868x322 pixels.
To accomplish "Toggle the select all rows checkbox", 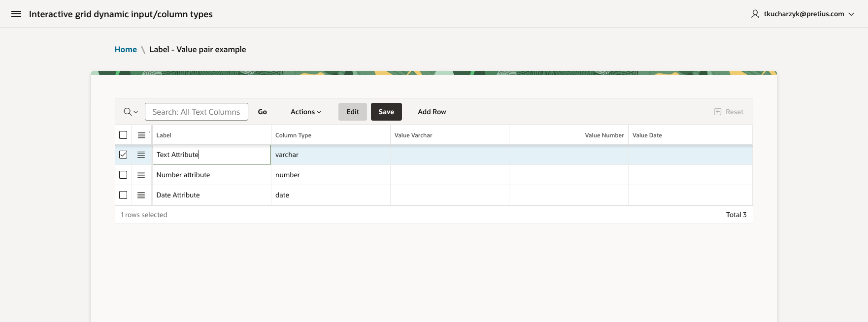I will pos(123,135).
